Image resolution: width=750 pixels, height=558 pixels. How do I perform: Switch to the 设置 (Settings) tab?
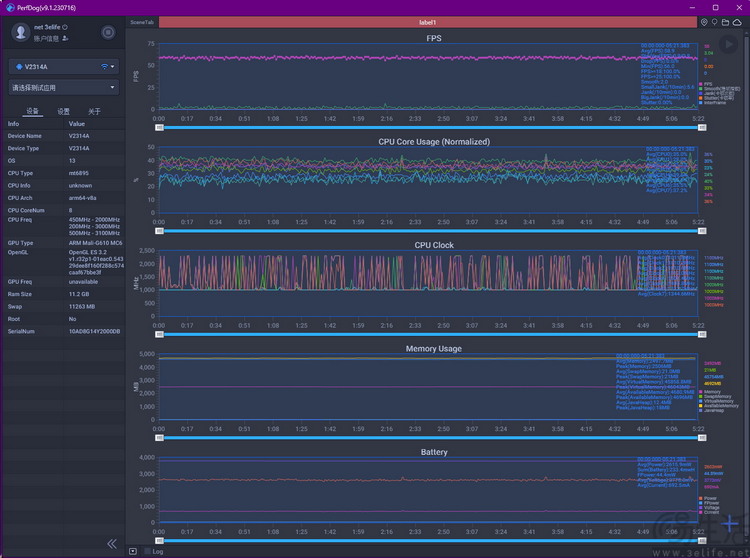pyautogui.click(x=64, y=111)
